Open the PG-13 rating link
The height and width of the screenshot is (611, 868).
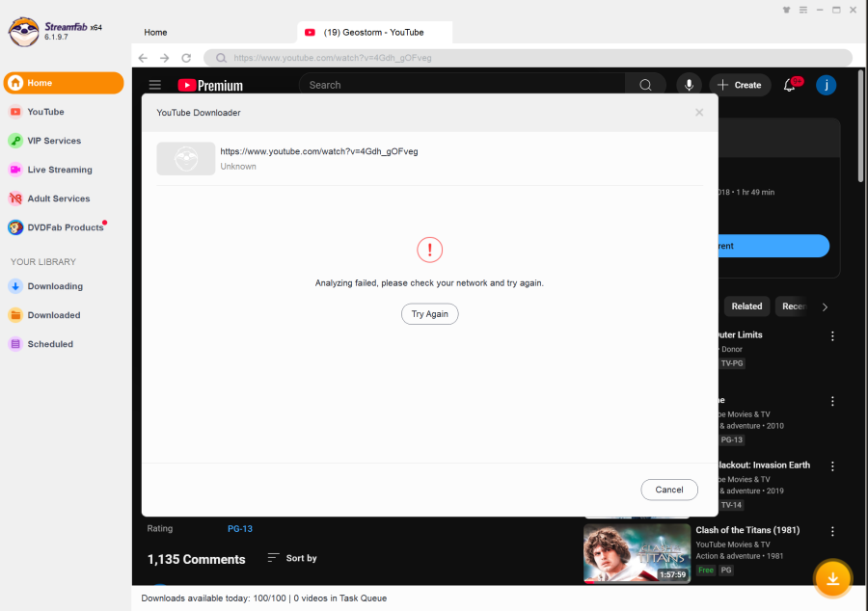240,529
